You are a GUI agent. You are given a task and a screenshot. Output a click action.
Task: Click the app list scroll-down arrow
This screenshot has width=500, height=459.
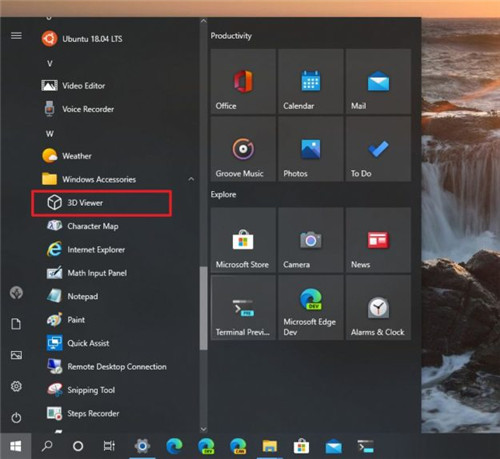click(x=203, y=429)
